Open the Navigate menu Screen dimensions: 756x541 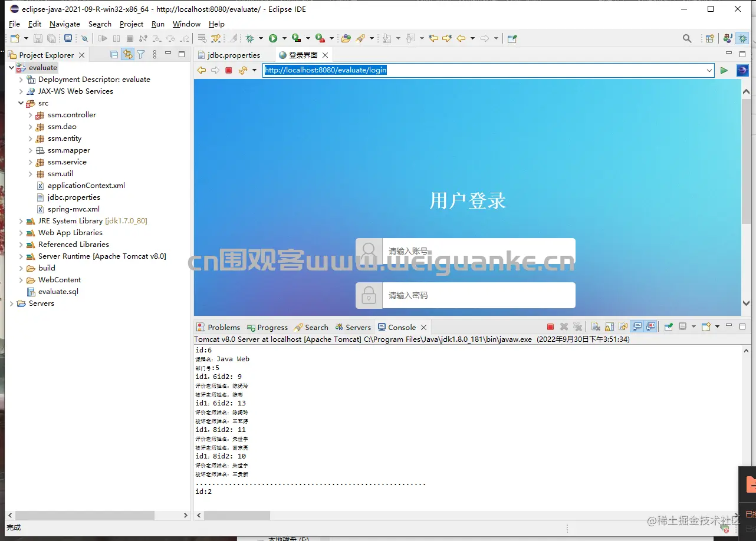pyautogui.click(x=65, y=24)
